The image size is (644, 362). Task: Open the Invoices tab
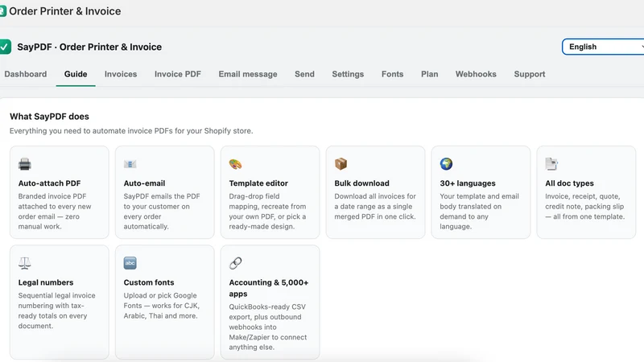pyautogui.click(x=121, y=74)
